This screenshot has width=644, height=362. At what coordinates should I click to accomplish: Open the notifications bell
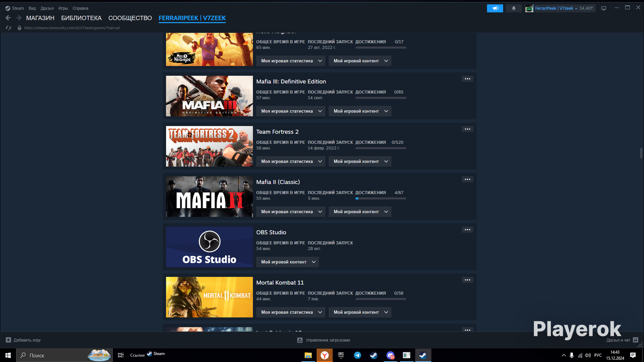[x=514, y=8]
